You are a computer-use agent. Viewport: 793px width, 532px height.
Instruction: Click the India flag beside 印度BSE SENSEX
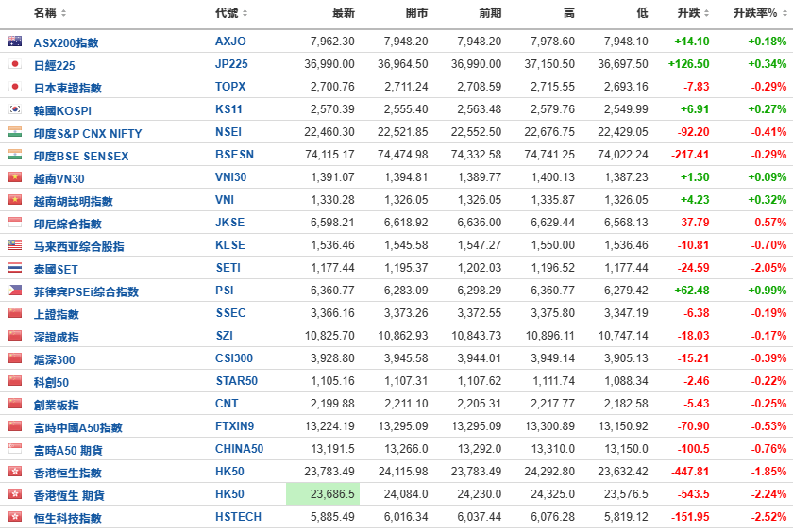click(15, 155)
